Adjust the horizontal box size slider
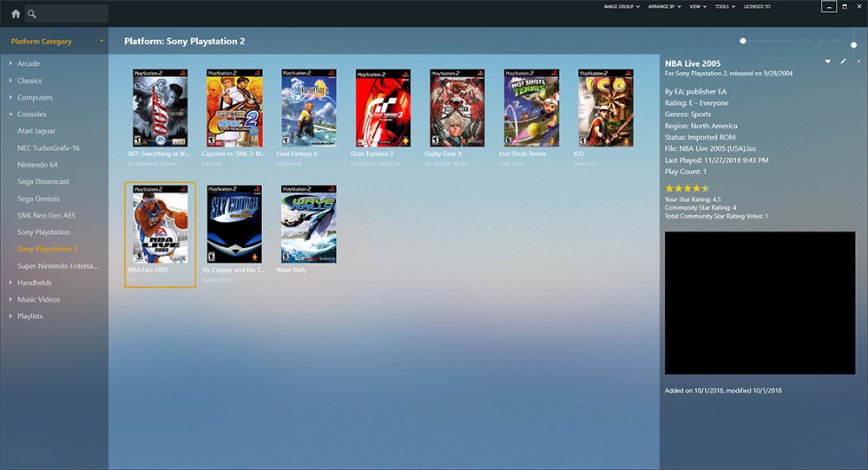 tap(766, 41)
